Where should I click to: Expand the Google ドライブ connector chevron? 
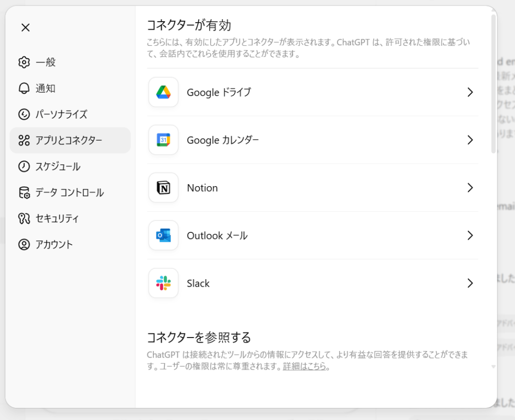click(x=470, y=93)
